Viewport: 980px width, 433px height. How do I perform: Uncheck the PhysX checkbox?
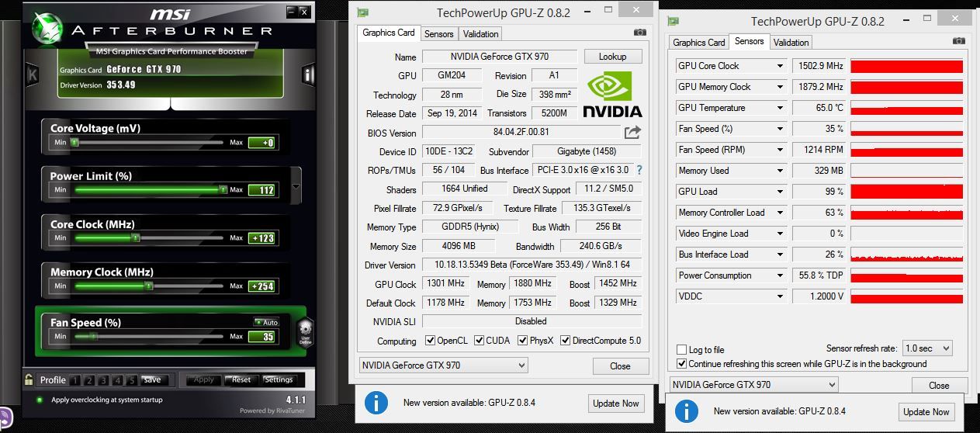pyautogui.click(x=523, y=341)
